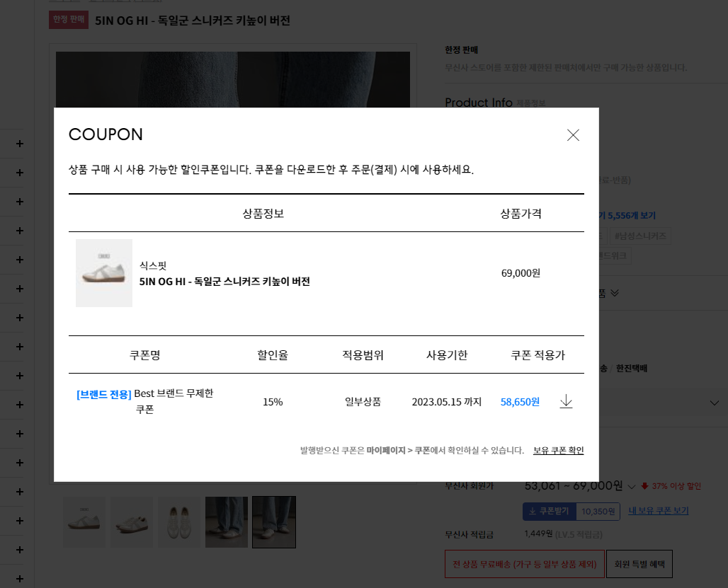
Task: Open the 리뷰 5,556개 보기 reviews link
Action: pyautogui.click(x=630, y=215)
